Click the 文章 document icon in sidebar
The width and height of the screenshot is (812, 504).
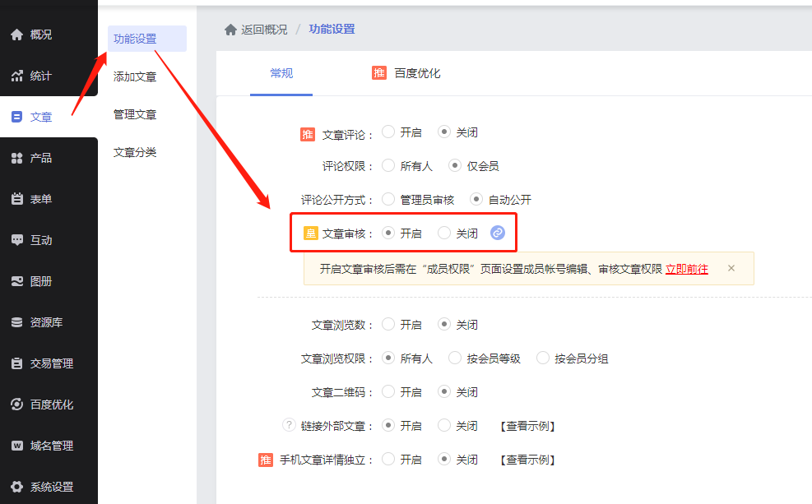17,117
